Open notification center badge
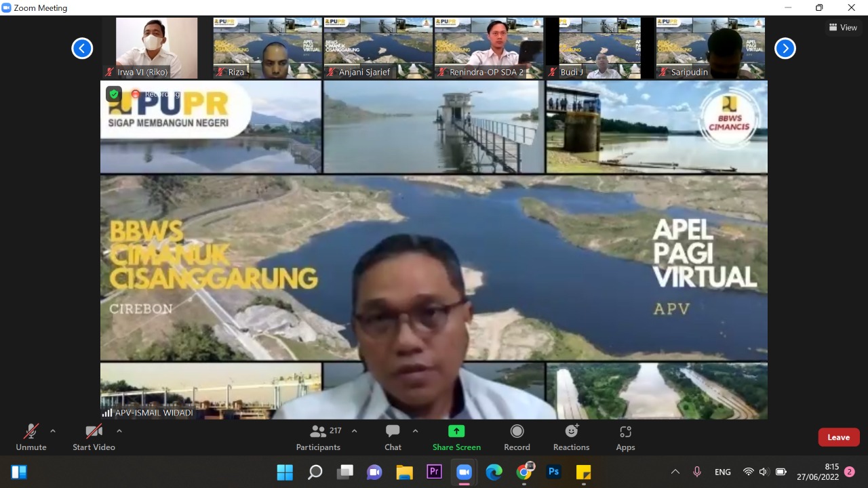This screenshot has width=868, height=488. pyautogui.click(x=850, y=472)
